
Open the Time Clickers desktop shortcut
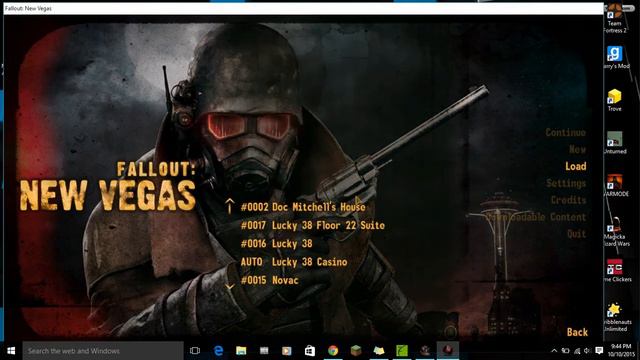(x=616, y=271)
